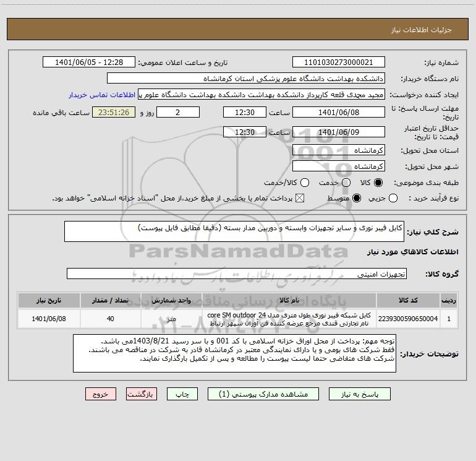Click the fiber optic cable product name cell
The height and width of the screenshot is (461, 476).
[x=289, y=319]
